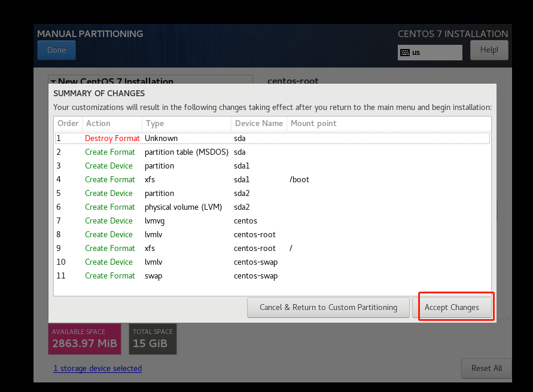This screenshot has height=392, width=533.
Task: Click the TOTAL SPACE 15 GiB box
Action: (x=153, y=339)
